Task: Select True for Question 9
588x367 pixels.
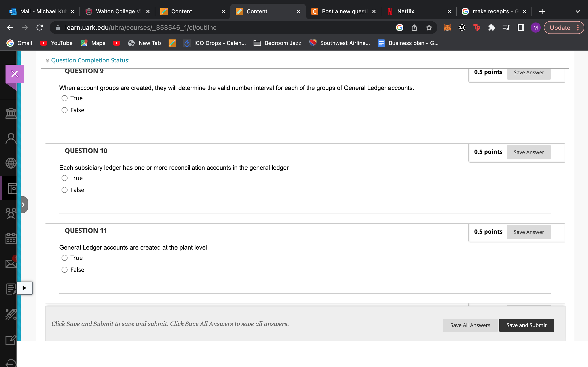Action: pyautogui.click(x=64, y=98)
